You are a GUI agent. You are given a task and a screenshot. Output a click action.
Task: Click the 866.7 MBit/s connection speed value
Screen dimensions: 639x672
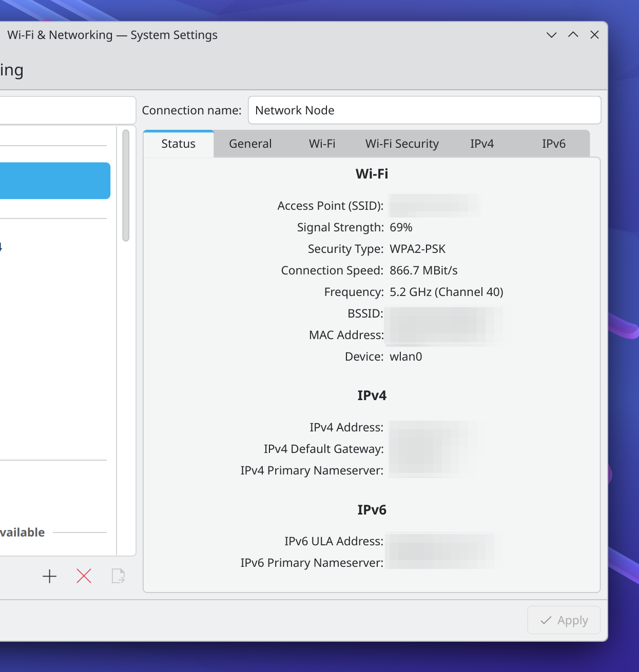point(423,271)
